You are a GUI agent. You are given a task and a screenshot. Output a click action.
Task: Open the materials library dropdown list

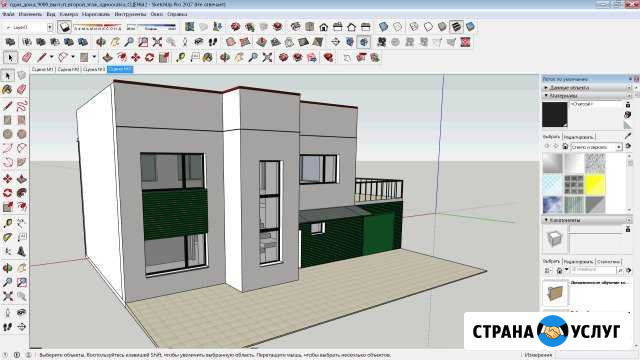596,147
